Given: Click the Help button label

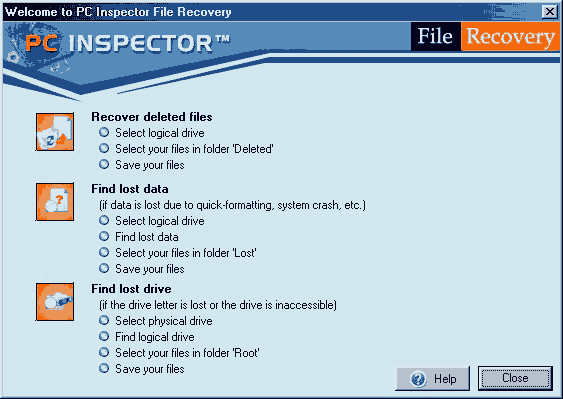Looking at the screenshot, I should tap(445, 379).
